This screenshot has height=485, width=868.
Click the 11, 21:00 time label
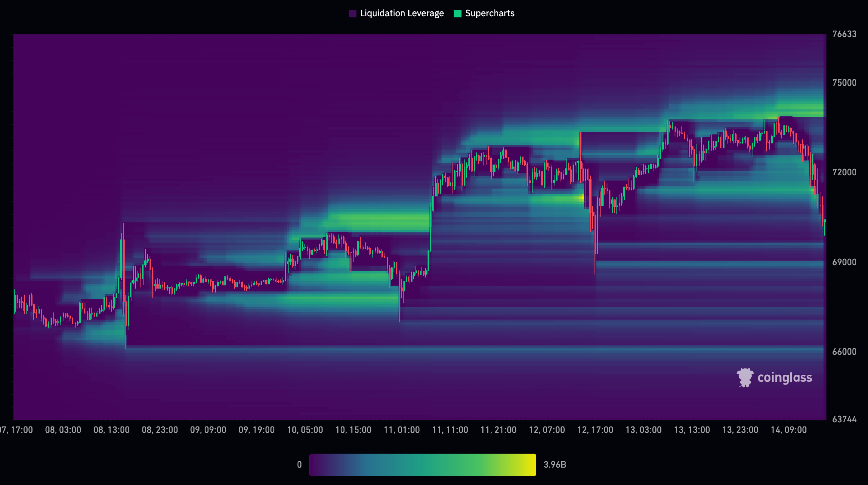[498, 430]
